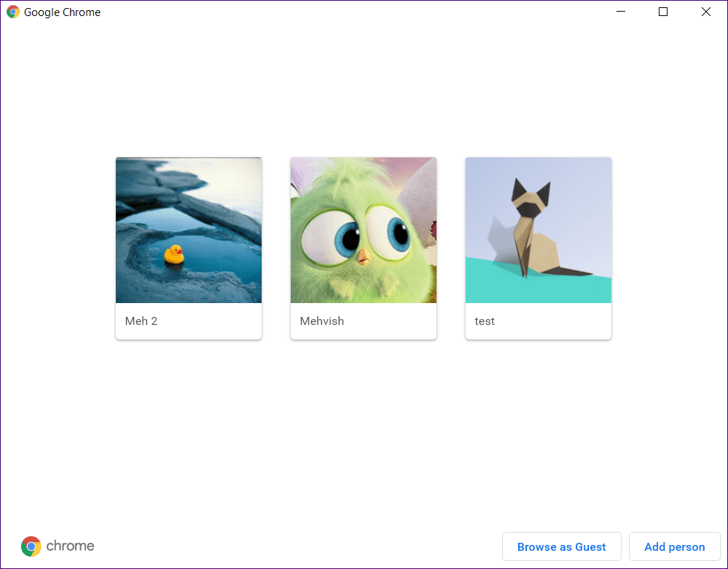728x569 pixels.
Task: Choose the test profile origami cat picture
Action: tap(539, 230)
